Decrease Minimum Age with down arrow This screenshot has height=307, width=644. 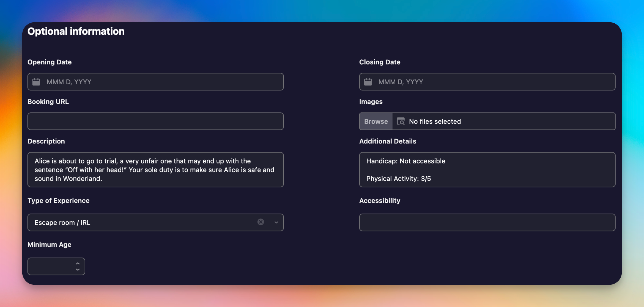78,270
